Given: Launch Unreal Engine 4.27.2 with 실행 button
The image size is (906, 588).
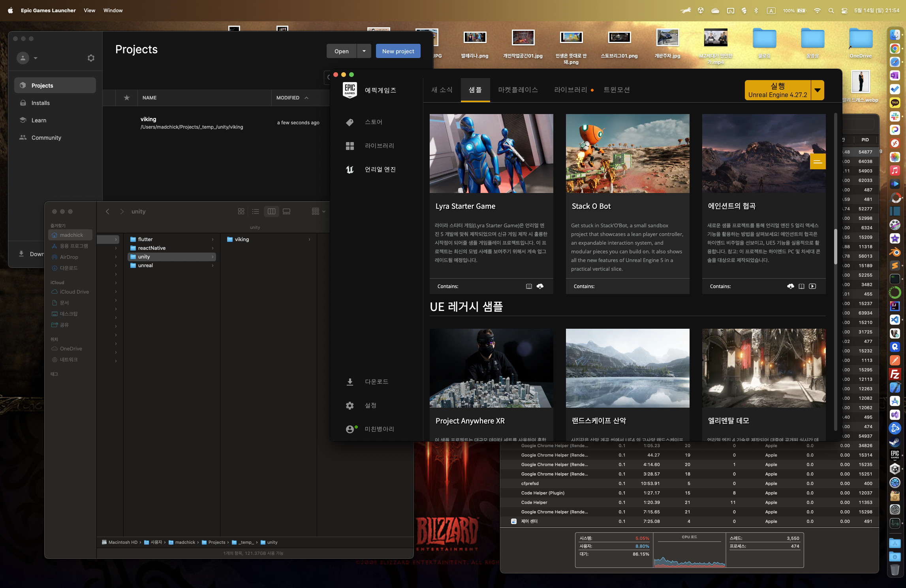Looking at the screenshot, I should pos(777,90).
